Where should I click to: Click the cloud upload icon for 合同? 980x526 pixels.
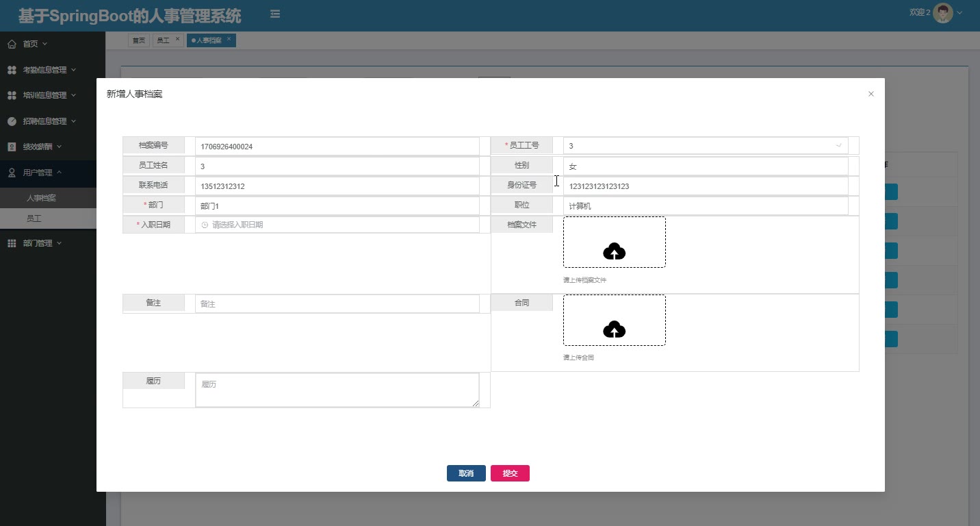tap(615, 329)
